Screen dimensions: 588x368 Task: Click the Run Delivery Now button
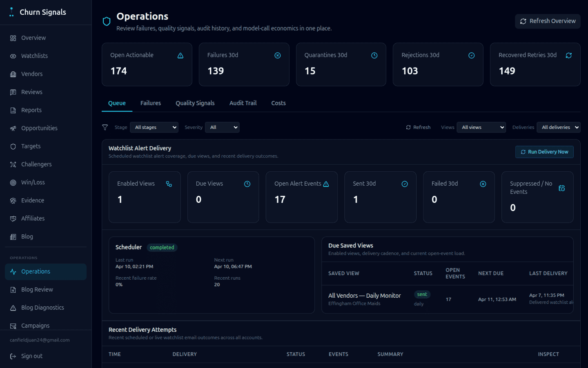pos(544,152)
